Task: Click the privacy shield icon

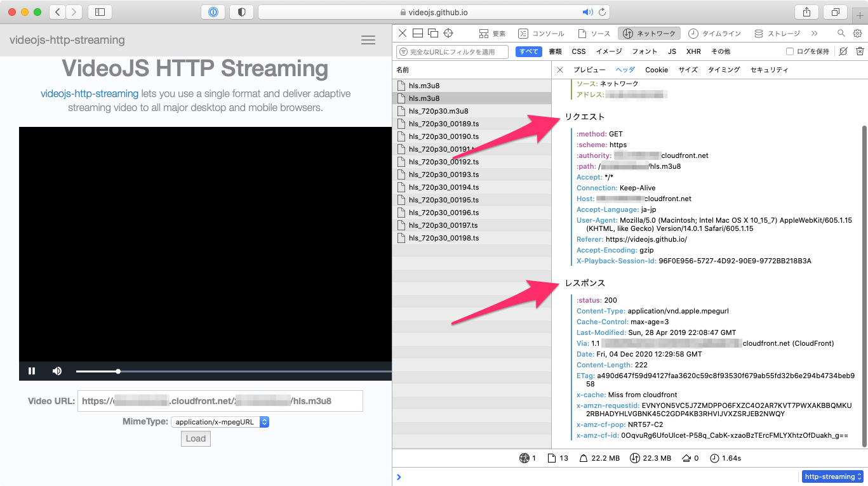Action: [x=241, y=12]
